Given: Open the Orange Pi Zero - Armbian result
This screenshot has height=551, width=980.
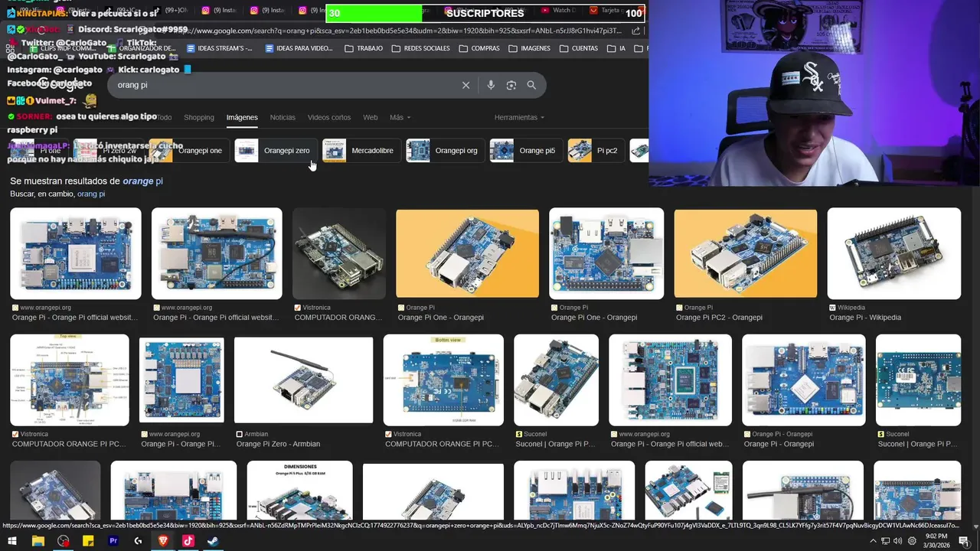Looking at the screenshot, I should click(x=278, y=444).
